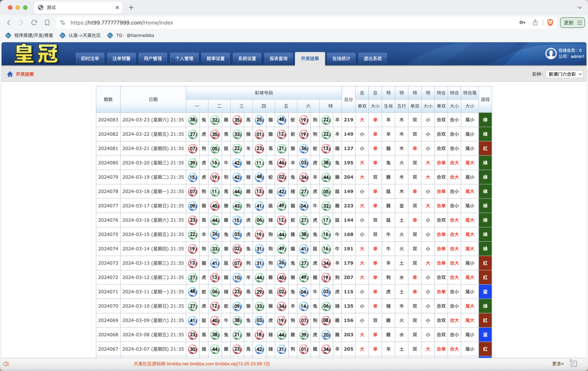Open the 彩种 lottery type dropdown
The height and width of the screenshot is (371, 588).
pos(564,74)
